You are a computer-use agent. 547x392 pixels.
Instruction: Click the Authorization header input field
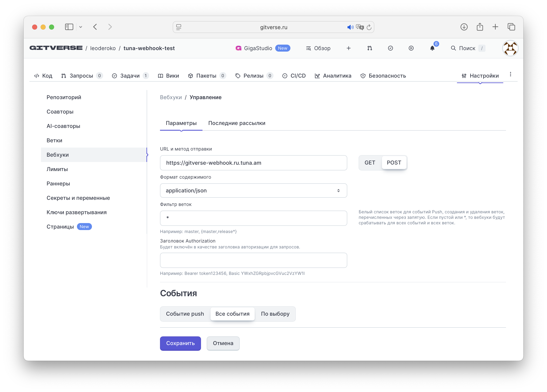253,260
